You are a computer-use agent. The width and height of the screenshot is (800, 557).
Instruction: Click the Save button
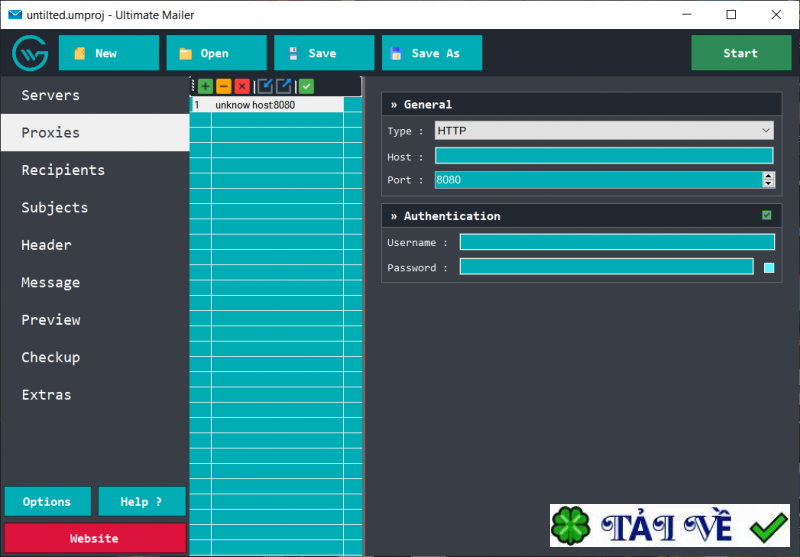324,53
